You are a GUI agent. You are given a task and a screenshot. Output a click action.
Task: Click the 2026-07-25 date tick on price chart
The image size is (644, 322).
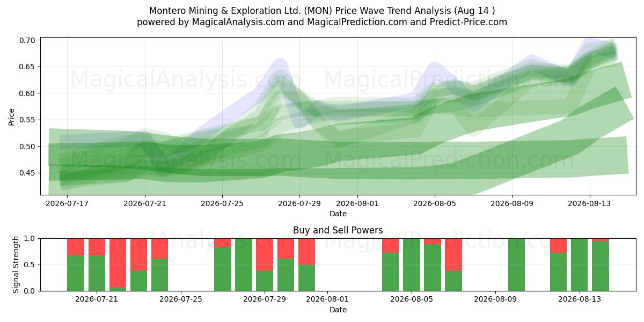click(x=222, y=203)
